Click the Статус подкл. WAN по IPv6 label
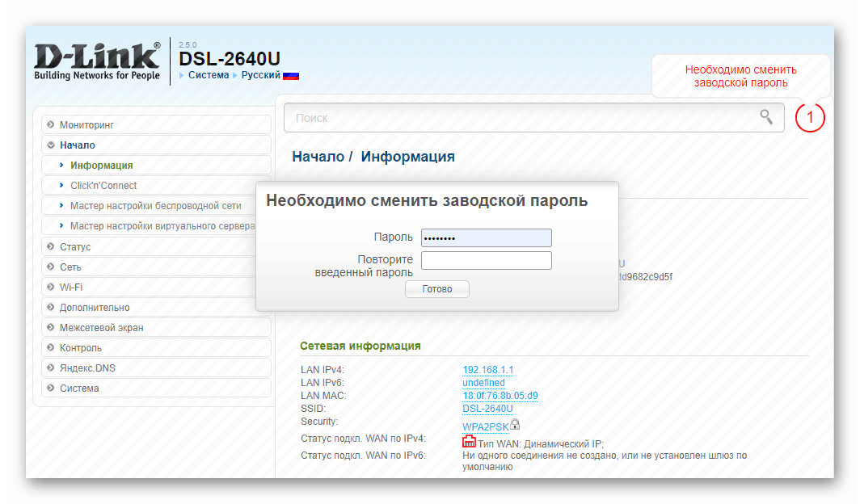The width and height of the screenshot is (860, 504). 363,456
